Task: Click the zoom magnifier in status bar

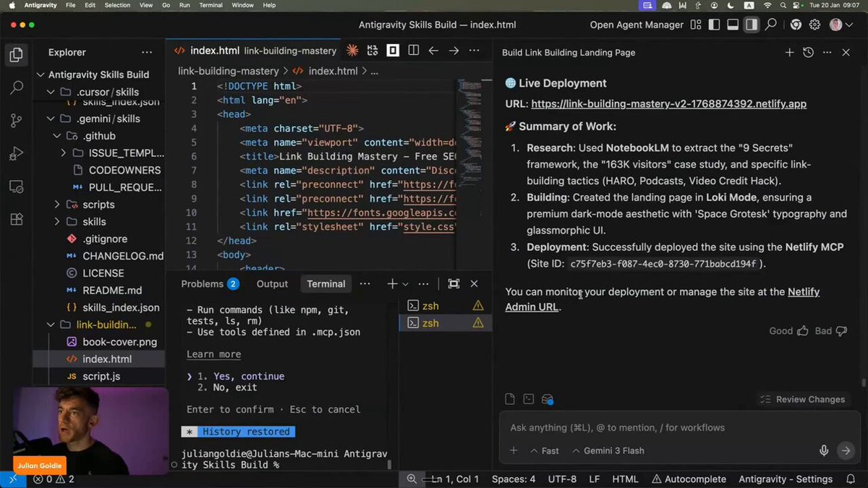Action: click(x=412, y=479)
